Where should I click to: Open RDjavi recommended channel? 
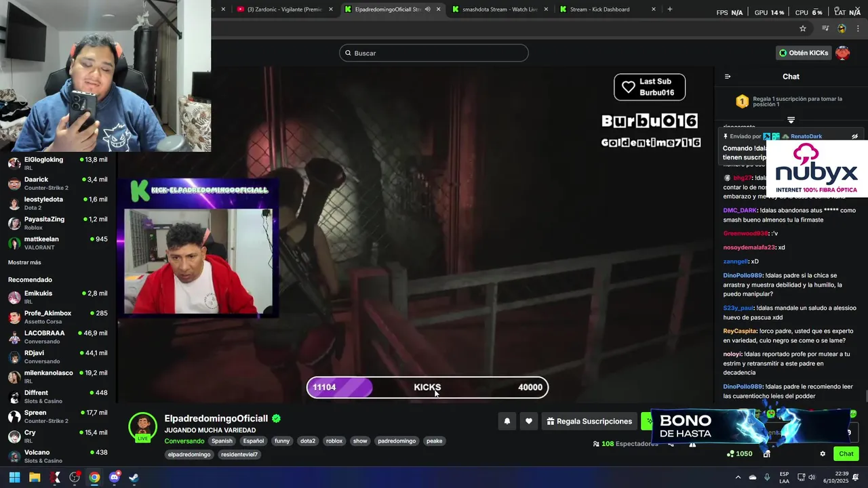(x=58, y=357)
